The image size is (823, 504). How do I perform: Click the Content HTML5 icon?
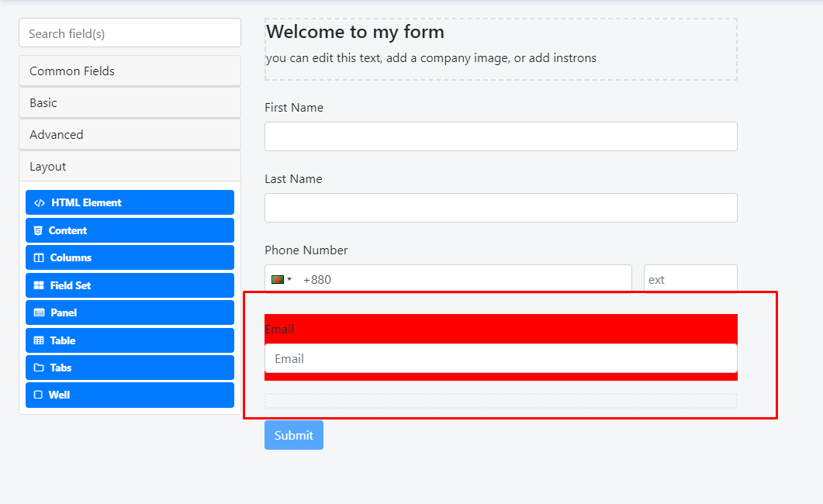point(38,230)
